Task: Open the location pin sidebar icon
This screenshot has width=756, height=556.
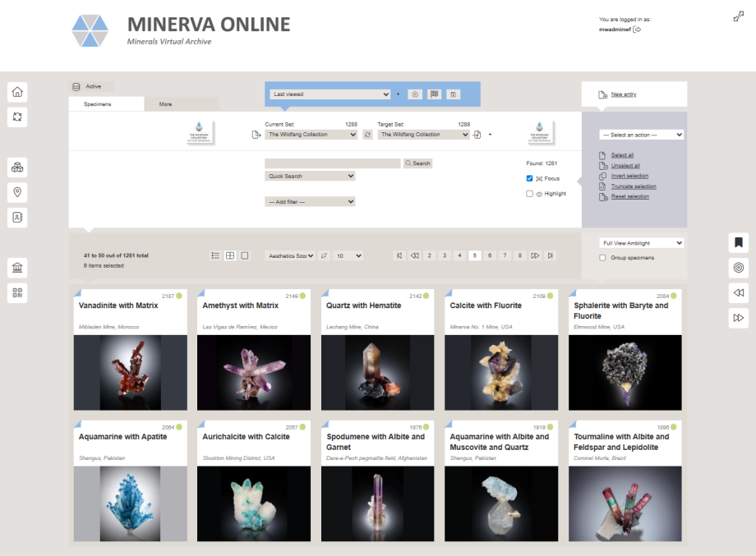Action: pyautogui.click(x=17, y=192)
